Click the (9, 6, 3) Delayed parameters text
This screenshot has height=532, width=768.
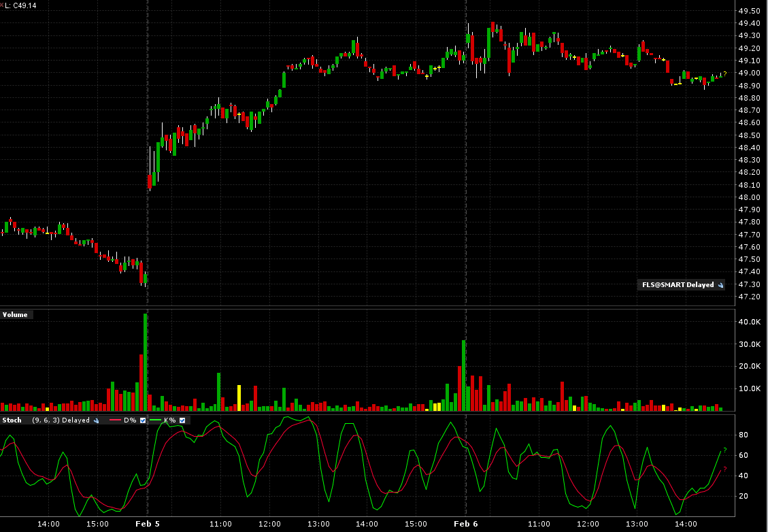(61, 420)
